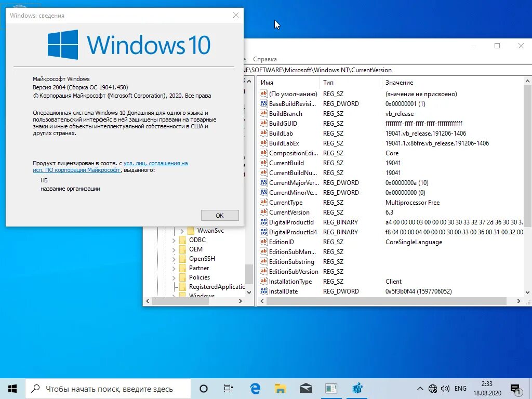Viewport: 532px width, 399px height.
Task: Select BuildBranch string icon
Action: [x=263, y=113]
